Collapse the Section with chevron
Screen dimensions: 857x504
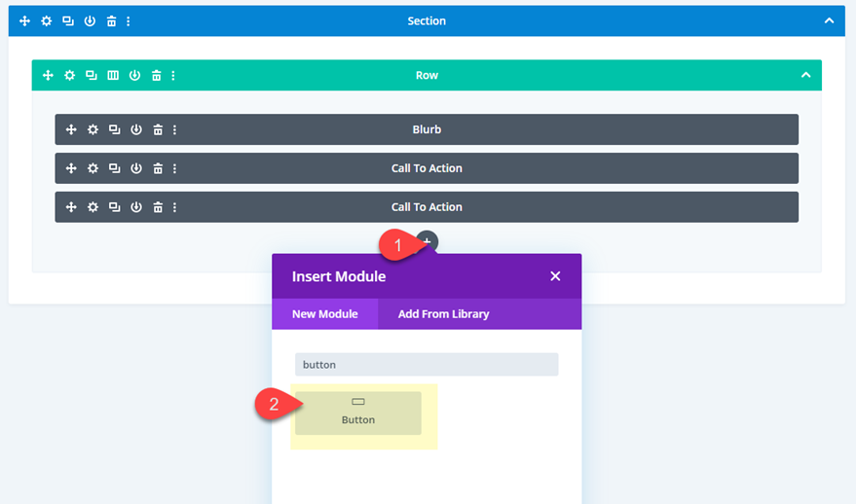click(x=829, y=20)
